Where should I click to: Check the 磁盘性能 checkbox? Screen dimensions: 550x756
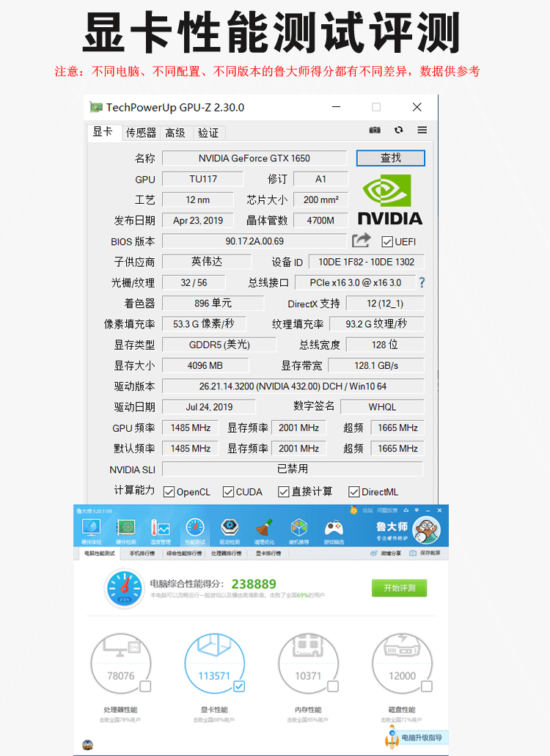pyautogui.click(x=427, y=686)
